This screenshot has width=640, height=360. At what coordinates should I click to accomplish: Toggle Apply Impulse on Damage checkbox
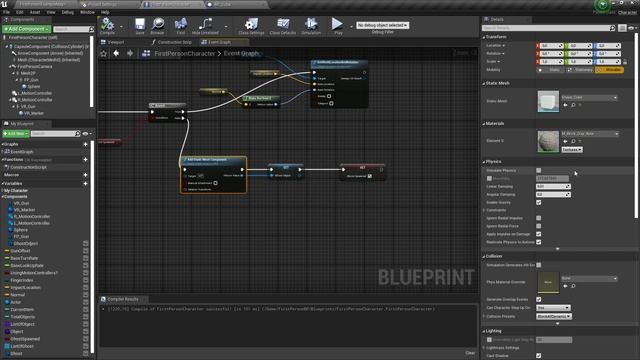pos(538,234)
